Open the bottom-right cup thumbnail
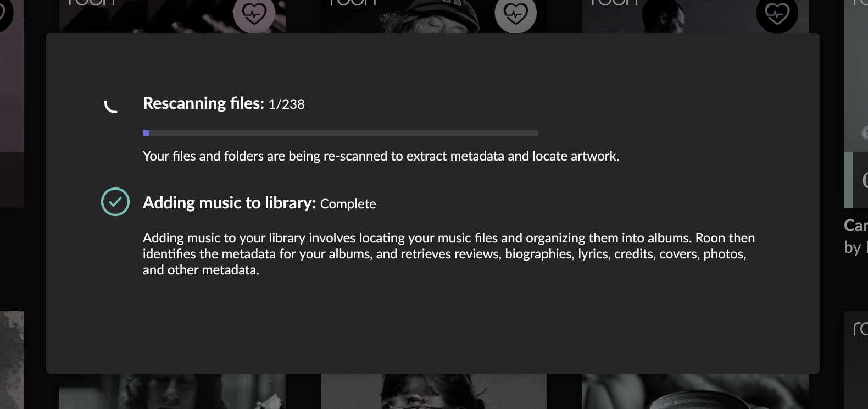868x409 pixels. tap(695, 391)
